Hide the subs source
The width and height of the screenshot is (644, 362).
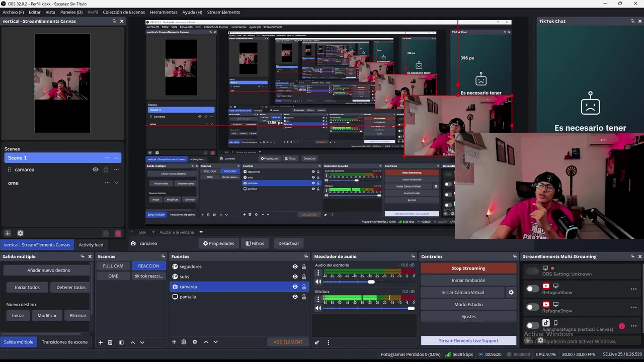(295, 277)
